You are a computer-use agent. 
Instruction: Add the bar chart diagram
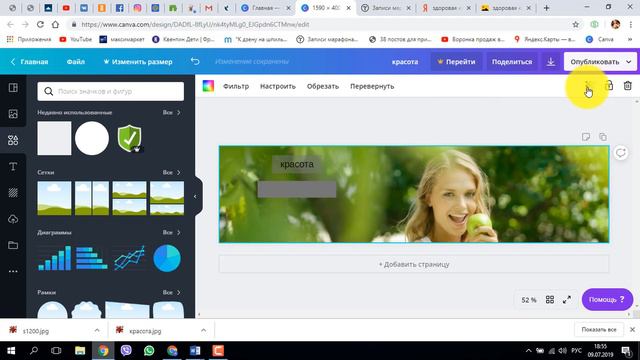pyautogui.click(x=54, y=258)
